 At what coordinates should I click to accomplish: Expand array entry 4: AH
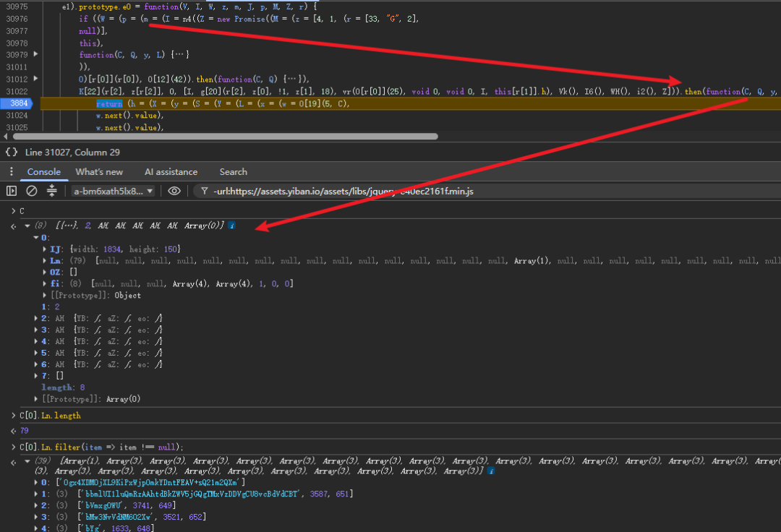tap(36, 341)
